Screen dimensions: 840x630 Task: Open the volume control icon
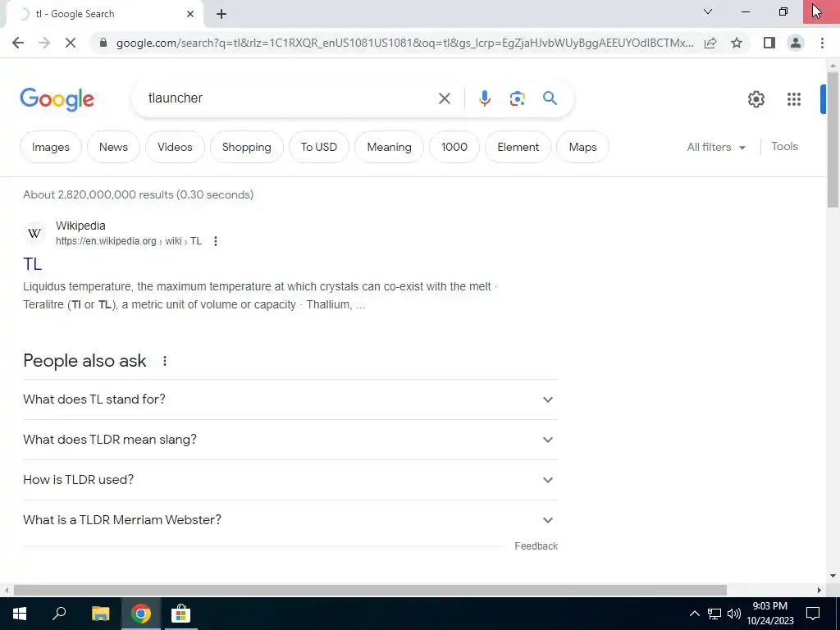pos(734,614)
